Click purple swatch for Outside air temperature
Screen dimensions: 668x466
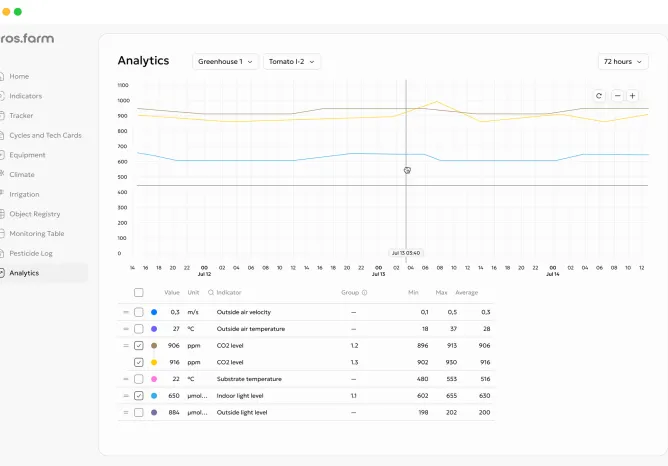pos(154,329)
